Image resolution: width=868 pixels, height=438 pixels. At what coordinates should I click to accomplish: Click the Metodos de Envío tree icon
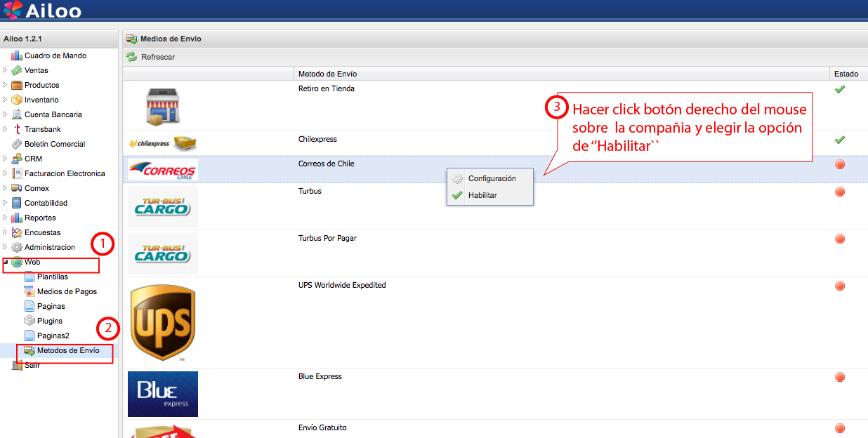point(29,350)
